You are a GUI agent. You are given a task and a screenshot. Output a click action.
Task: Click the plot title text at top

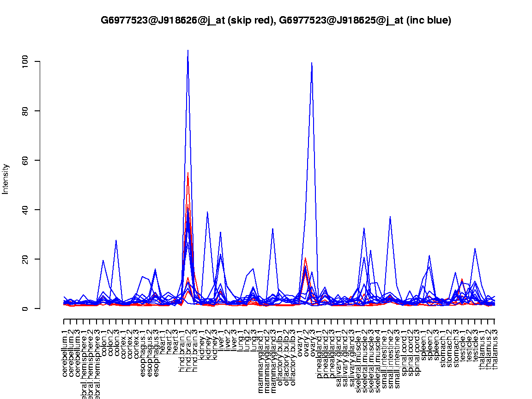tap(276, 20)
